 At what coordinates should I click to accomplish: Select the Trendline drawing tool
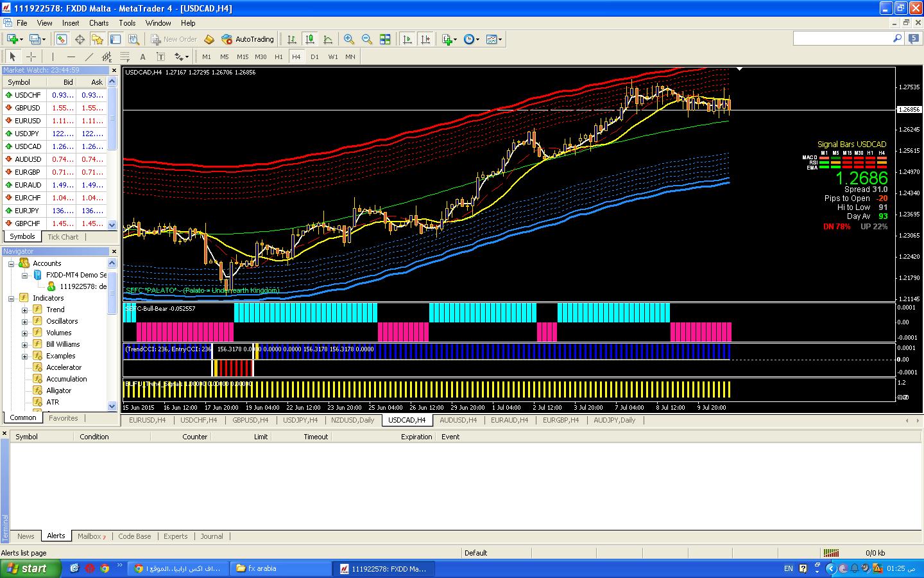(x=89, y=57)
